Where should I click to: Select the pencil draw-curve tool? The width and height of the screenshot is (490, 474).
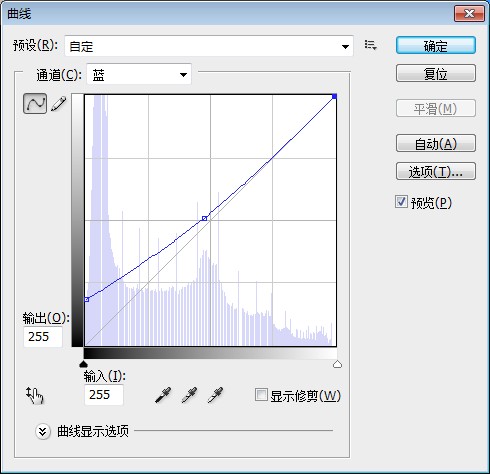(59, 104)
